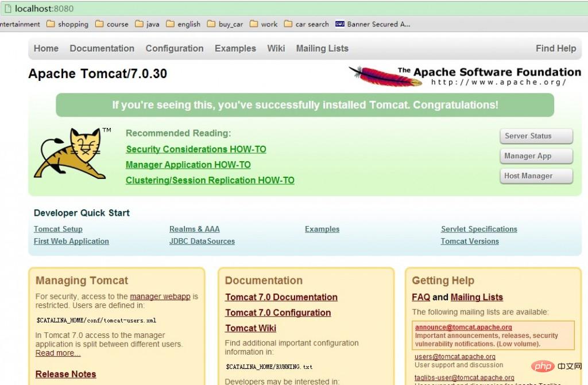Open the buy_car bookmarks folder

pos(225,24)
